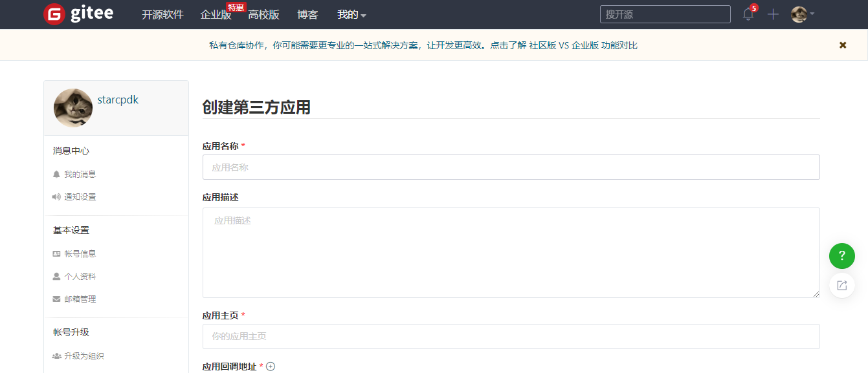Open 开源软件 in the top navigation

point(162,15)
